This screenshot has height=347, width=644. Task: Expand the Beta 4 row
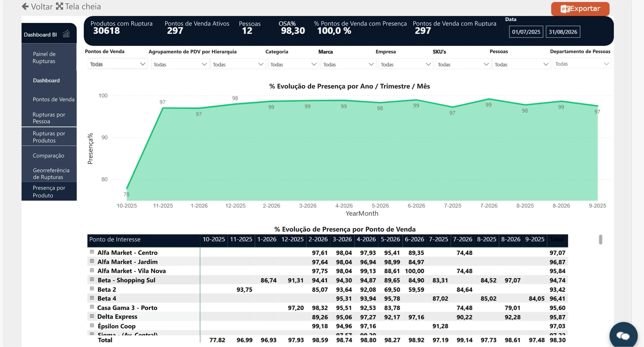tap(92, 298)
